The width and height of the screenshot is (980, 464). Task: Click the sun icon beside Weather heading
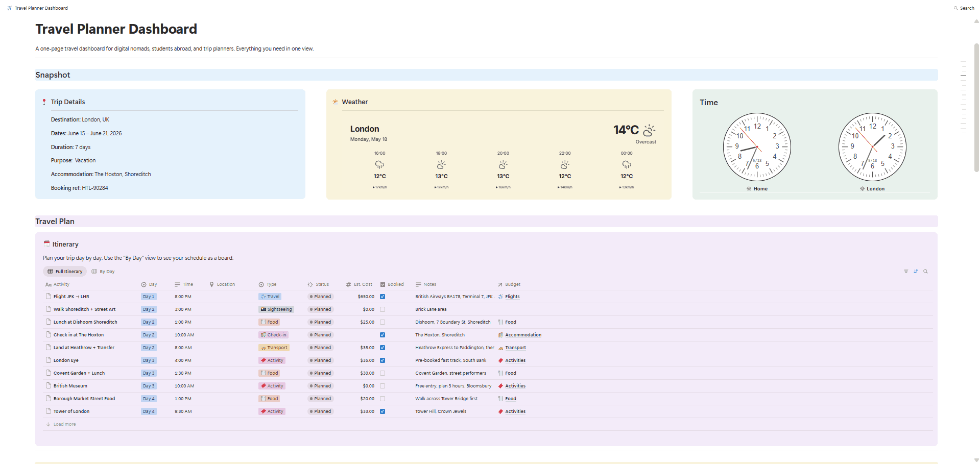pos(335,102)
